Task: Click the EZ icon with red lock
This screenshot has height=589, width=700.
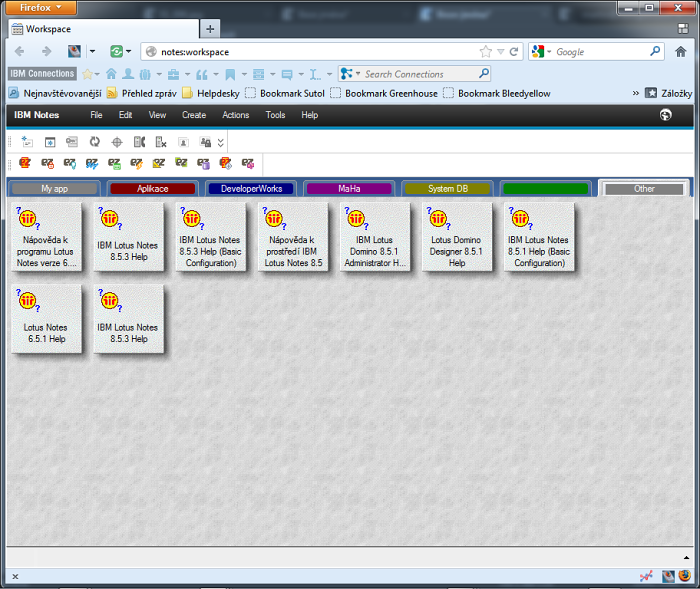Action: click(x=47, y=163)
